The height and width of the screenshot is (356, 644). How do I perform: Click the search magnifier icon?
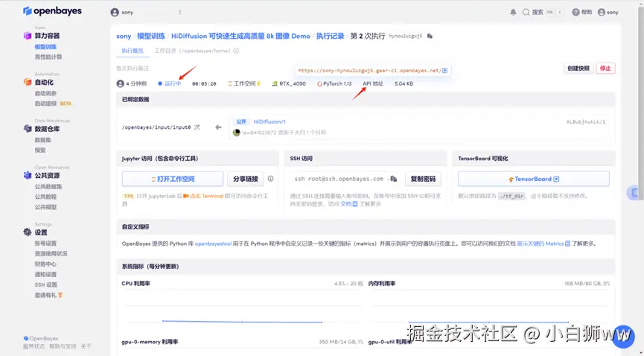[526, 13]
